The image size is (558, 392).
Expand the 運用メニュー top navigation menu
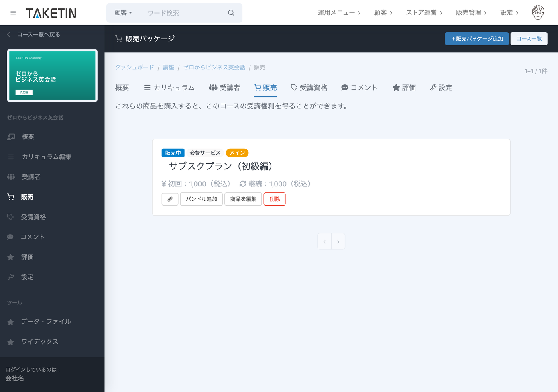[x=339, y=13]
